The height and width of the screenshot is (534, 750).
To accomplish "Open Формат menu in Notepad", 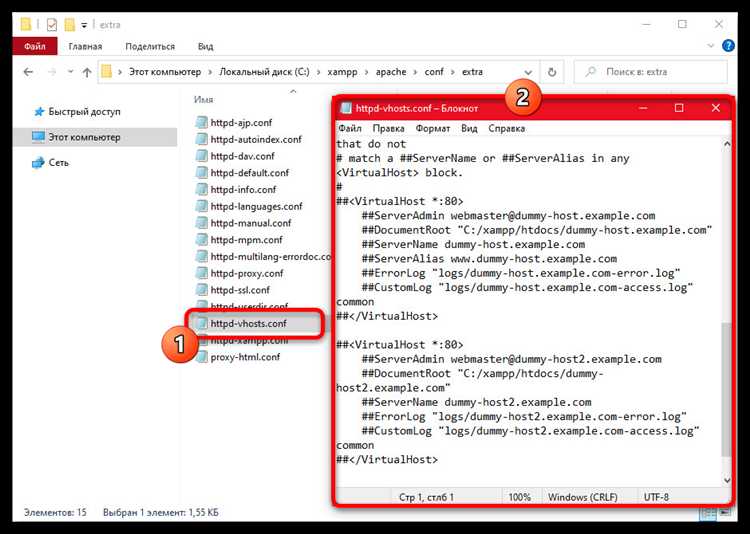I will pyautogui.click(x=433, y=128).
